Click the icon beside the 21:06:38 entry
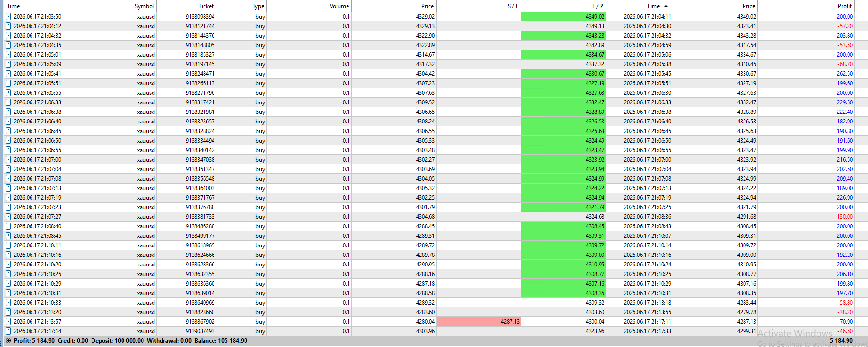Screen dimensions: 868x347 8,112
